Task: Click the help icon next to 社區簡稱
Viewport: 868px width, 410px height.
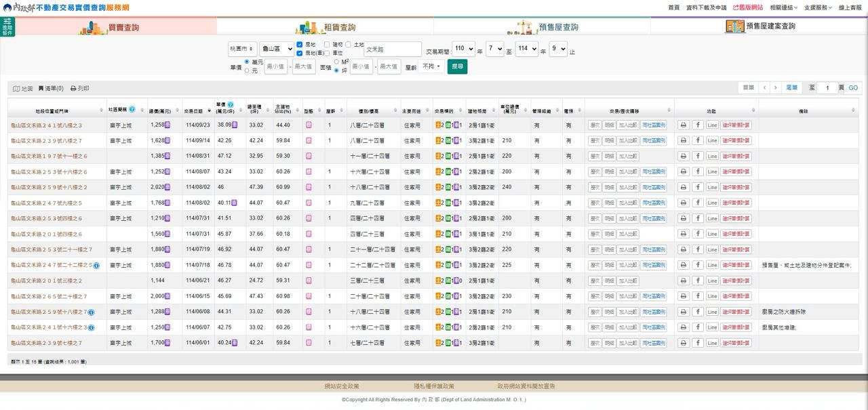Action: pyautogui.click(x=132, y=109)
